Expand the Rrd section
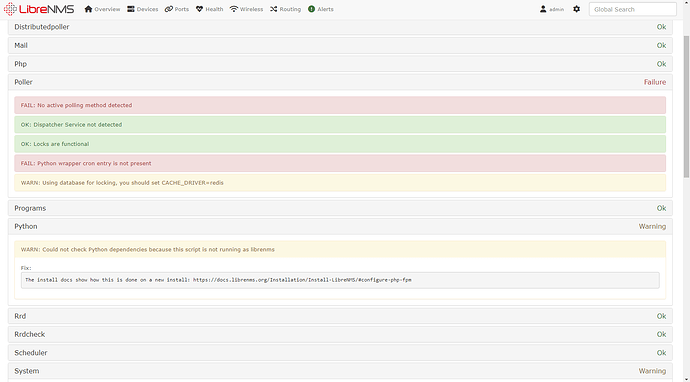The width and height of the screenshot is (690, 382). tap(340, 316)
